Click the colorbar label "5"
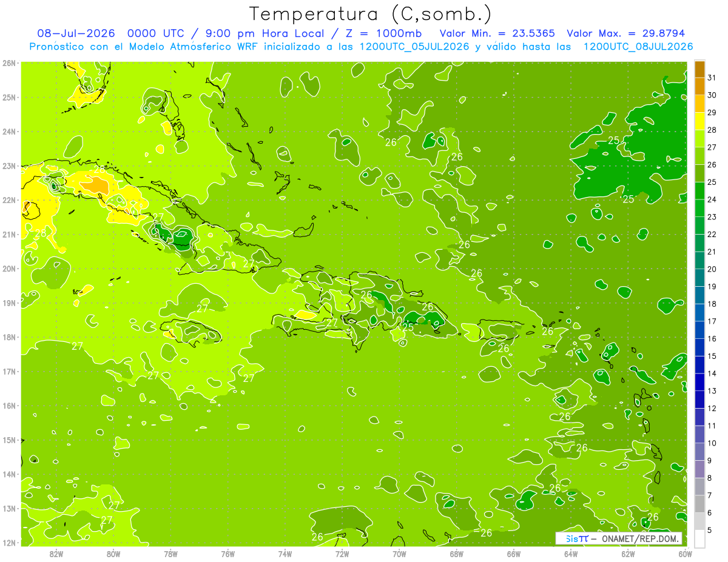This screenshot has height=562, width=728. click(710, 530)
